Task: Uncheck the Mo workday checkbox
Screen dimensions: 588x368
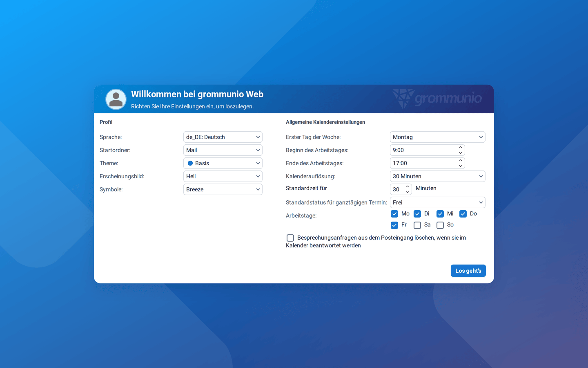Action: coord(394,214)
